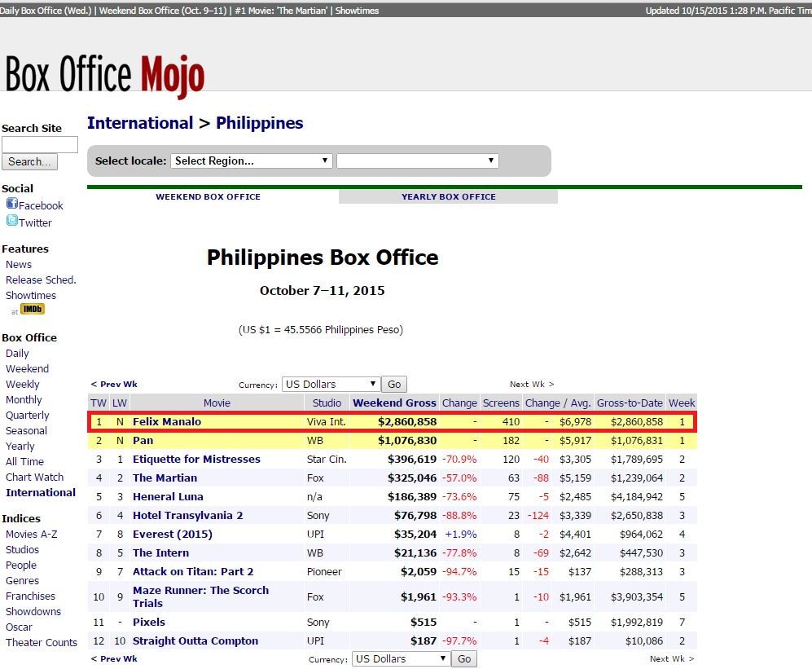
Task: Select the Weekend Box Office tab
Action: click(x=208, y=196)
